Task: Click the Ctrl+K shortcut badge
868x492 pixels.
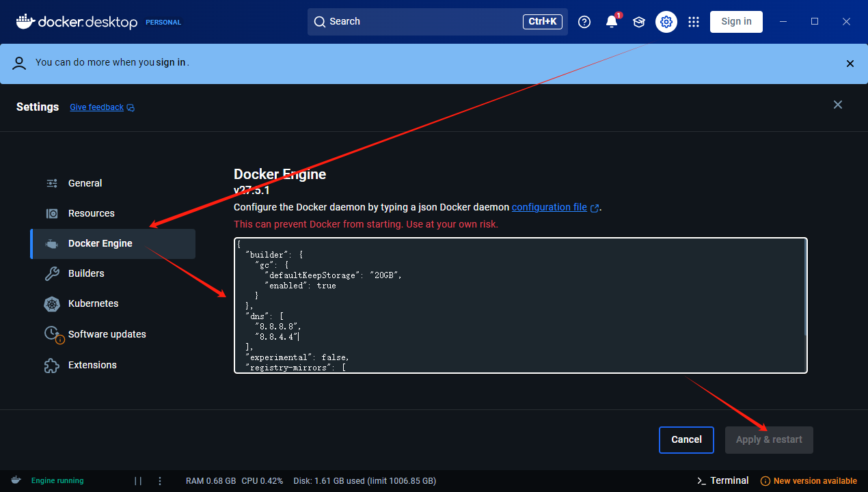Action: 543,22
